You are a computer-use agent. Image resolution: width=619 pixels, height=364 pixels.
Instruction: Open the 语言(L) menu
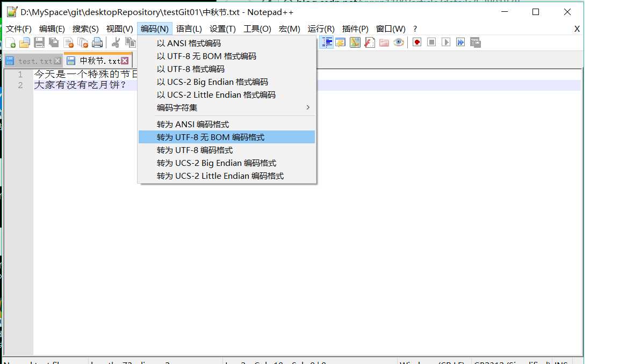[x=189, y=29]
